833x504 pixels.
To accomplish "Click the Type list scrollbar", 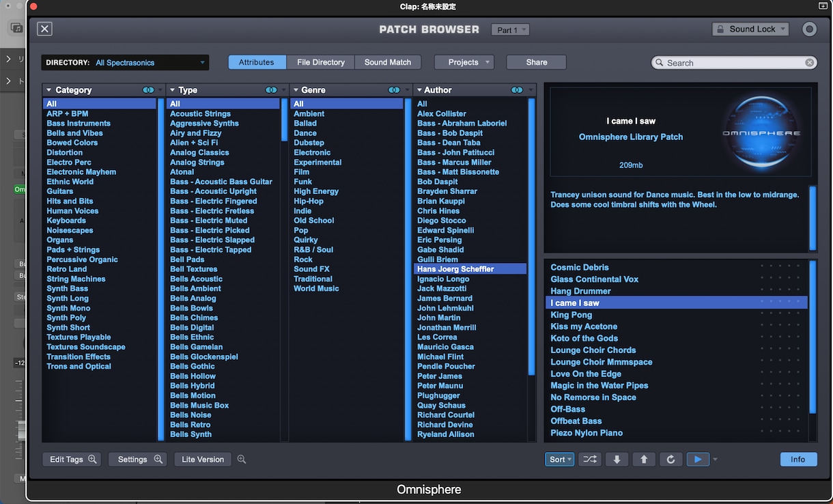I will pos(284,120).
